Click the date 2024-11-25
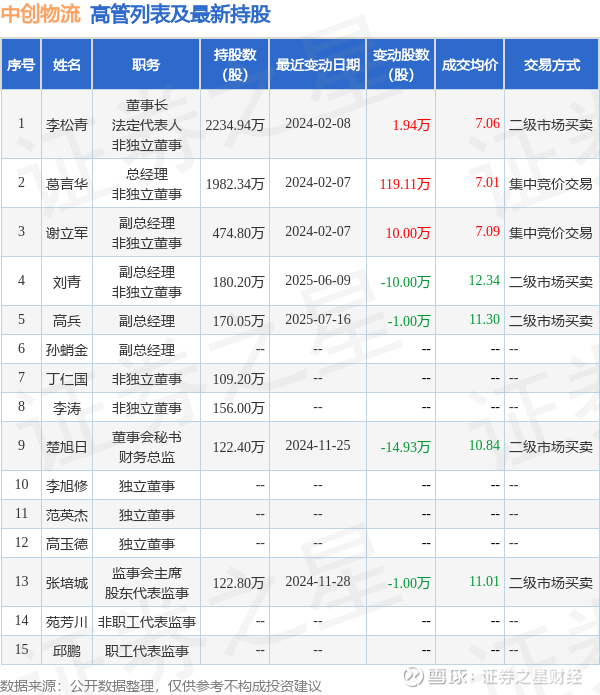The width and height of the screenshot is (600, 695). [318, 445]
